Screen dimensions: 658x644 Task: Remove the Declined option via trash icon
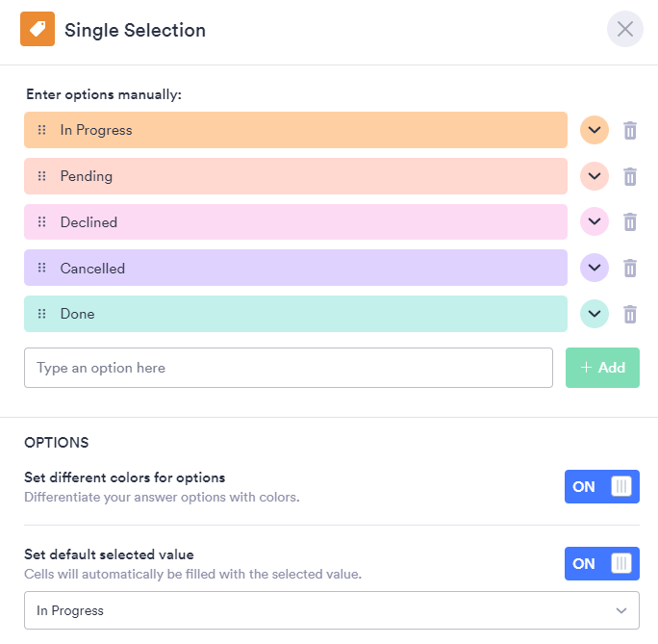click(x=630, y=222)
